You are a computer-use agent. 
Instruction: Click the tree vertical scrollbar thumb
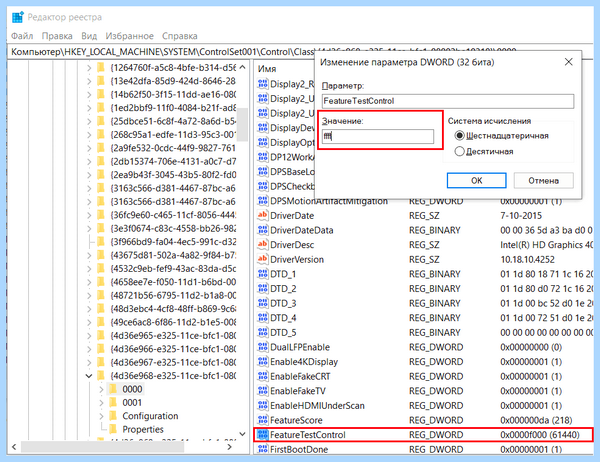pos(242,124)
